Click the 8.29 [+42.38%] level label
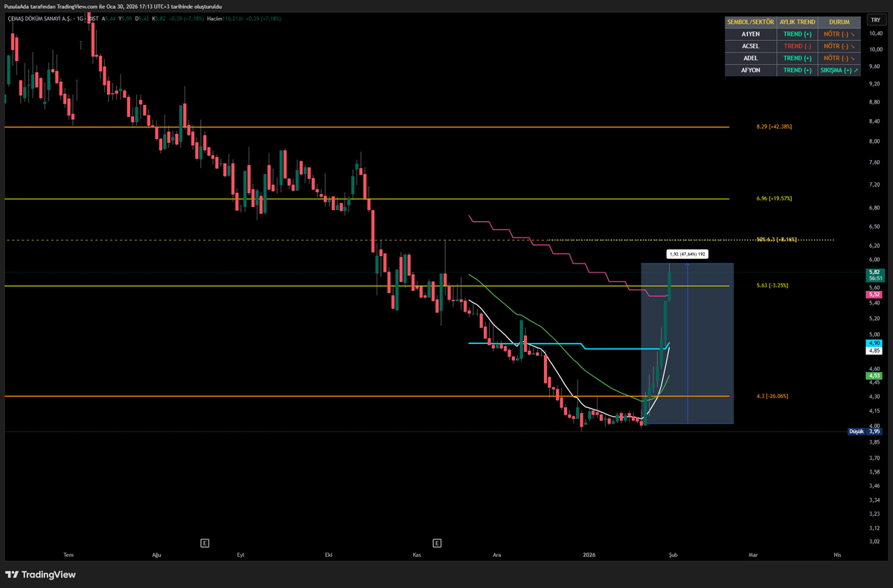 click(x=774, y=127)
